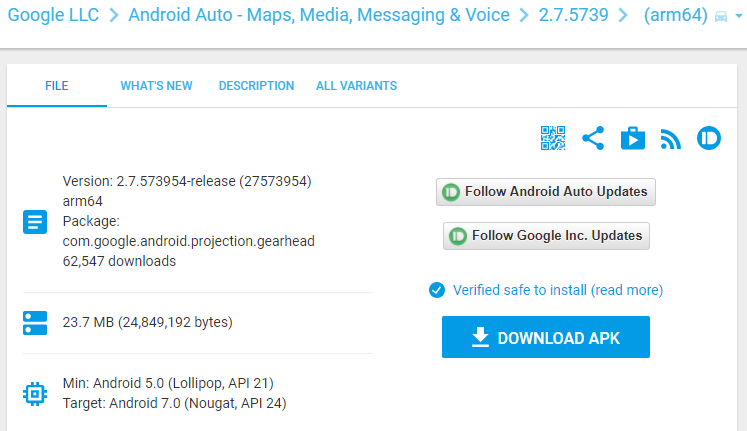Click the chip icon beside Min Android
The width and height of the screenshot is (747, 431).
click(x=35, y=394)
